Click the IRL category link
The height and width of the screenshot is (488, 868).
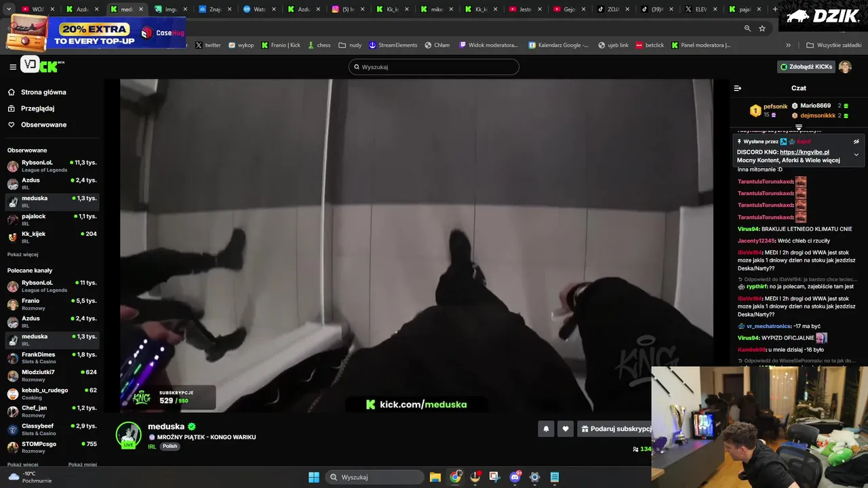click(x=152, y=447)
